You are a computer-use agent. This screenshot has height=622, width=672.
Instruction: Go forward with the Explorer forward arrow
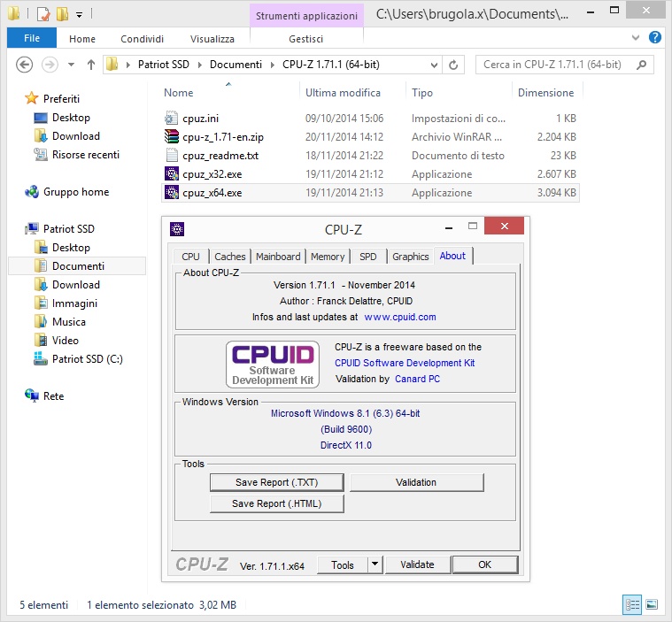pyautogui.click(x=50, y=65)
